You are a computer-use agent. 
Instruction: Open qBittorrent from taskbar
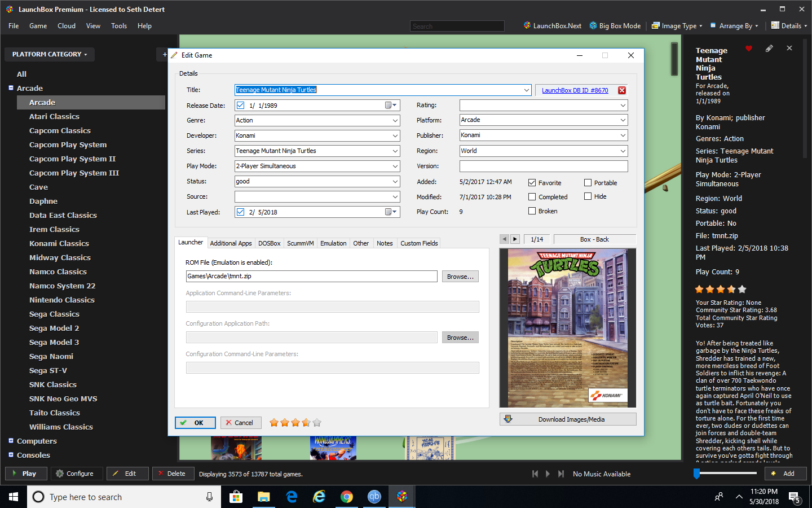[x=374, y=497]
